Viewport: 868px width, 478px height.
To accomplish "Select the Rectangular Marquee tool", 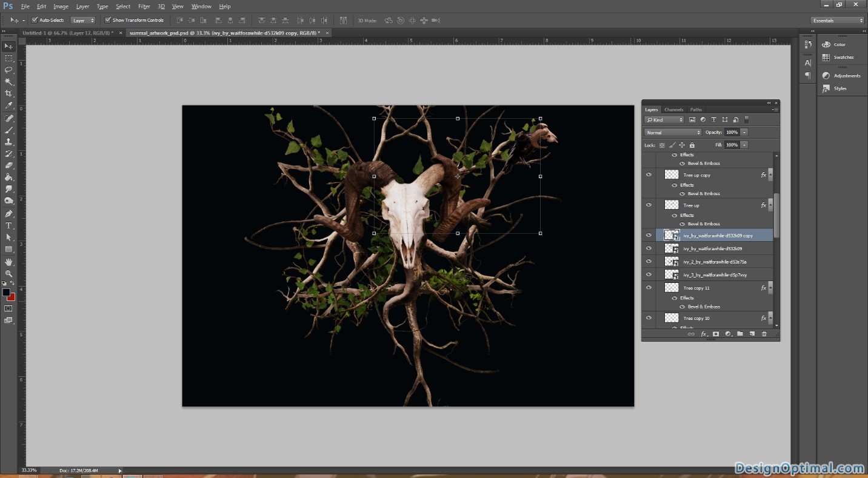I will point(8,58).
